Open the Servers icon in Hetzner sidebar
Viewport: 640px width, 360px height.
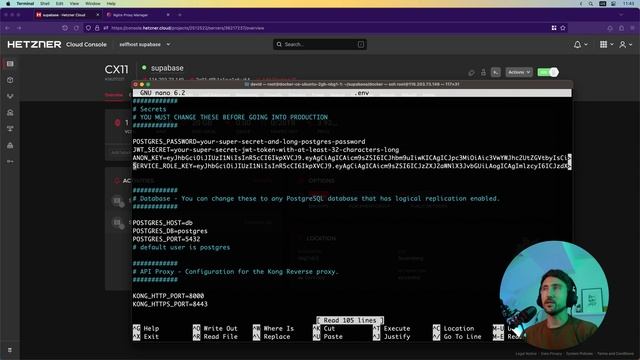pos(10,64)
